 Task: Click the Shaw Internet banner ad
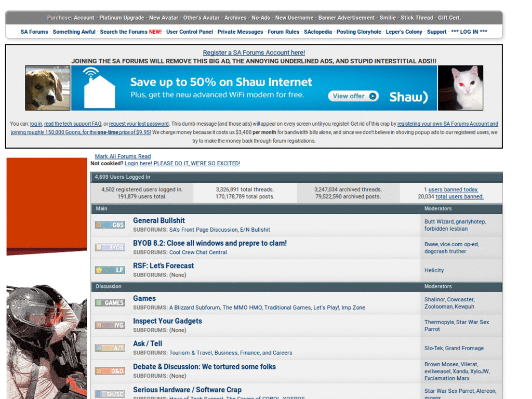[x=254, y=88]
